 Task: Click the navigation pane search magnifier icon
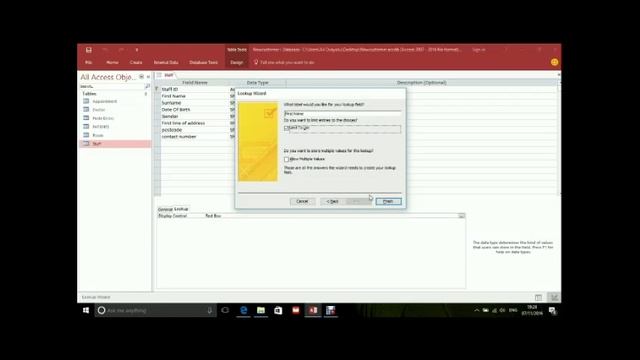[147, 86]
